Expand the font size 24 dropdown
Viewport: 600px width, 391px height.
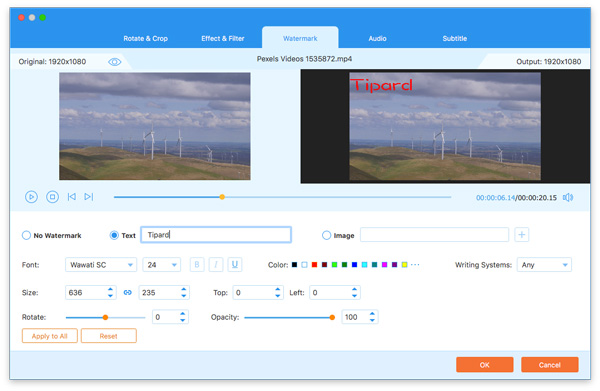click(x=161, y=265)
